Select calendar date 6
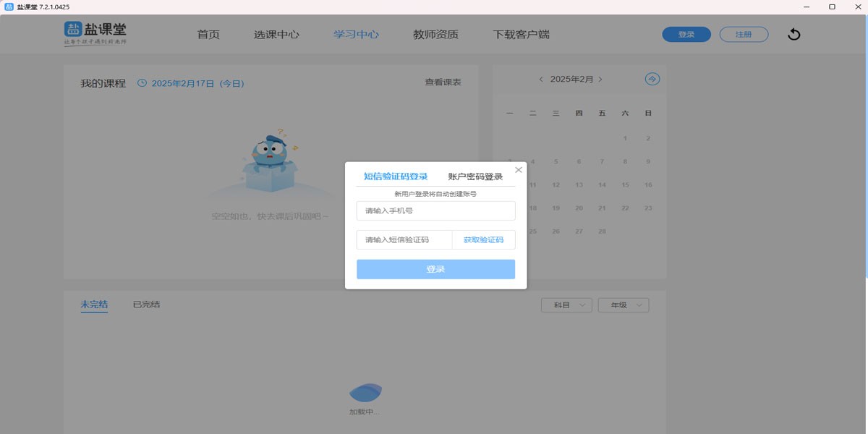The image size is (868, 434). pos(579,161)
